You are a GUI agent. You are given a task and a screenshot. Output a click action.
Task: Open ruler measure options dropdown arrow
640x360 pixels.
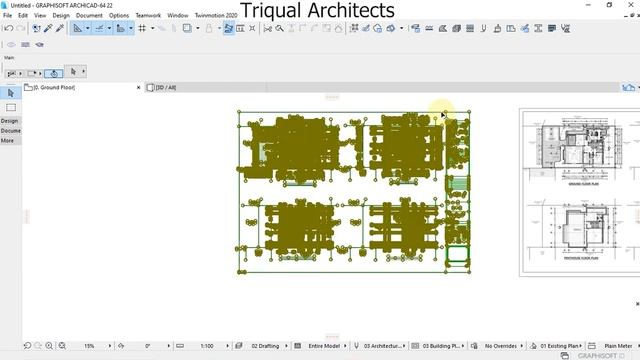(x=131, y=28)
